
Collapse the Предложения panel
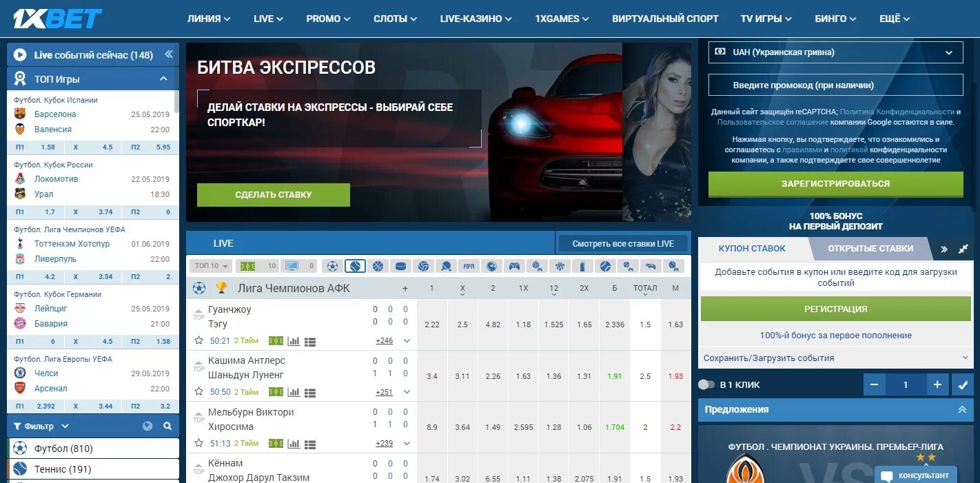[x=962, y=409]
